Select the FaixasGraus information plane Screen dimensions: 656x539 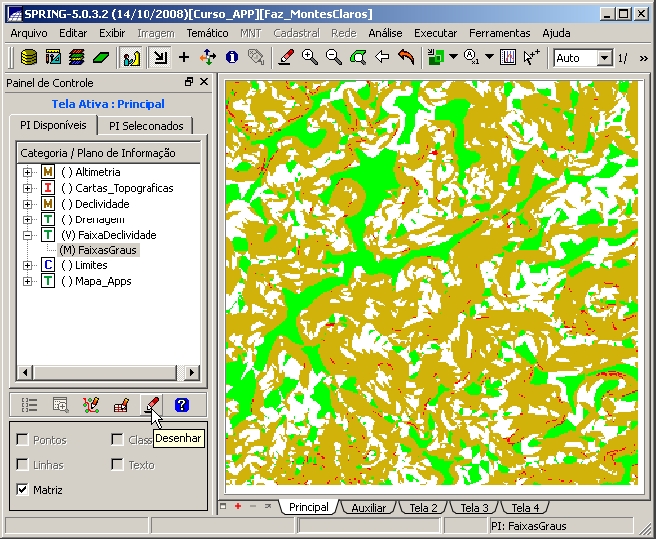click(x=98, y=250)
